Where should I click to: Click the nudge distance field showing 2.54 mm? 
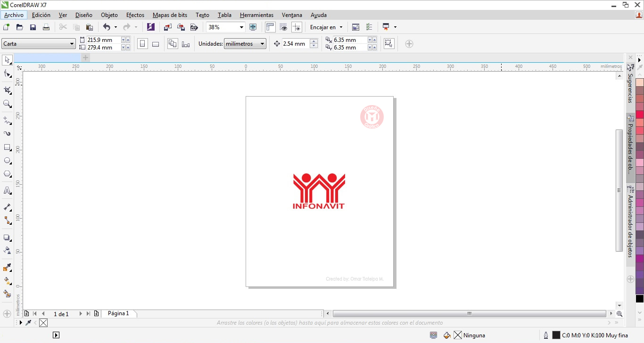(295, 43)
